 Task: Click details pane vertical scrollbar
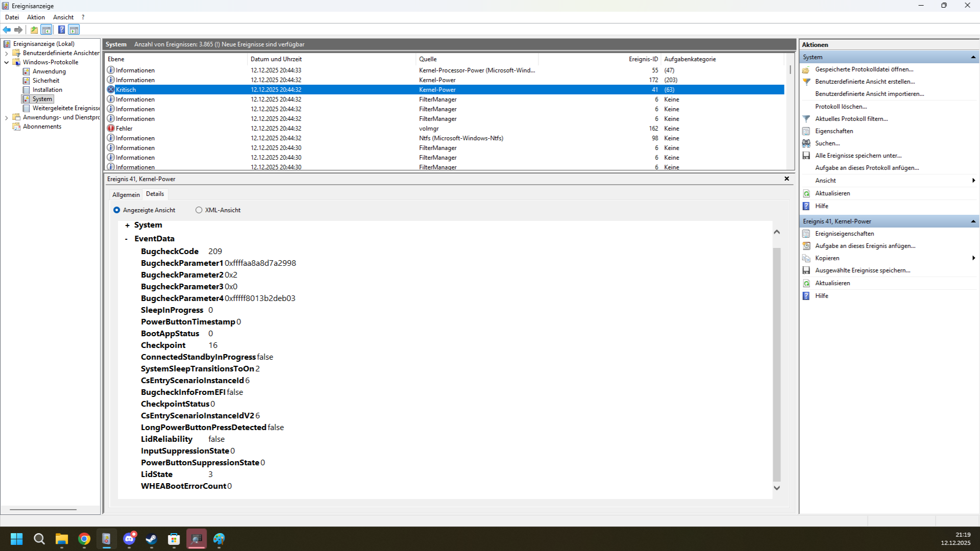coord(776,364)
